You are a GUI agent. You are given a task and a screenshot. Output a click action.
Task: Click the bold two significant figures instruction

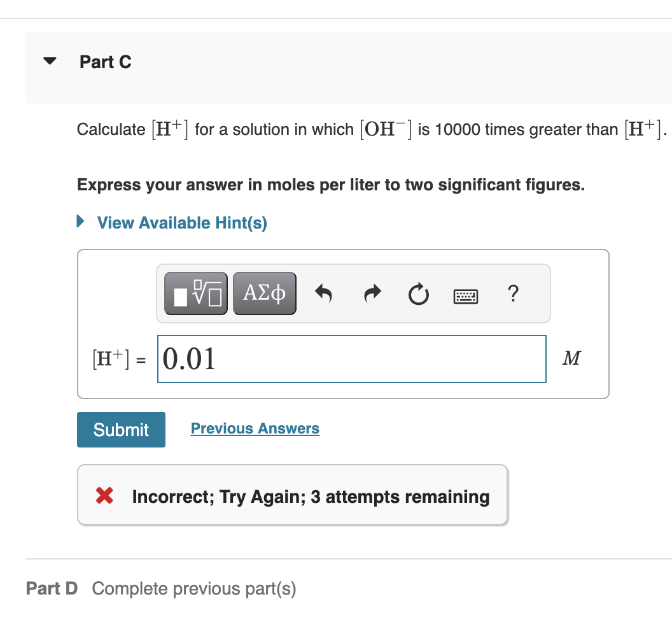pos(330,185)
